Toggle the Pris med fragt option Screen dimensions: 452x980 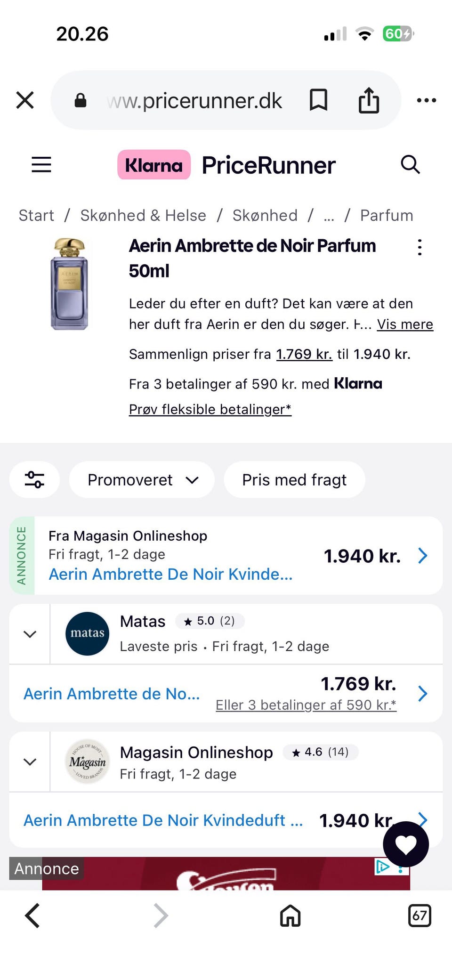[x=294, y=480]
